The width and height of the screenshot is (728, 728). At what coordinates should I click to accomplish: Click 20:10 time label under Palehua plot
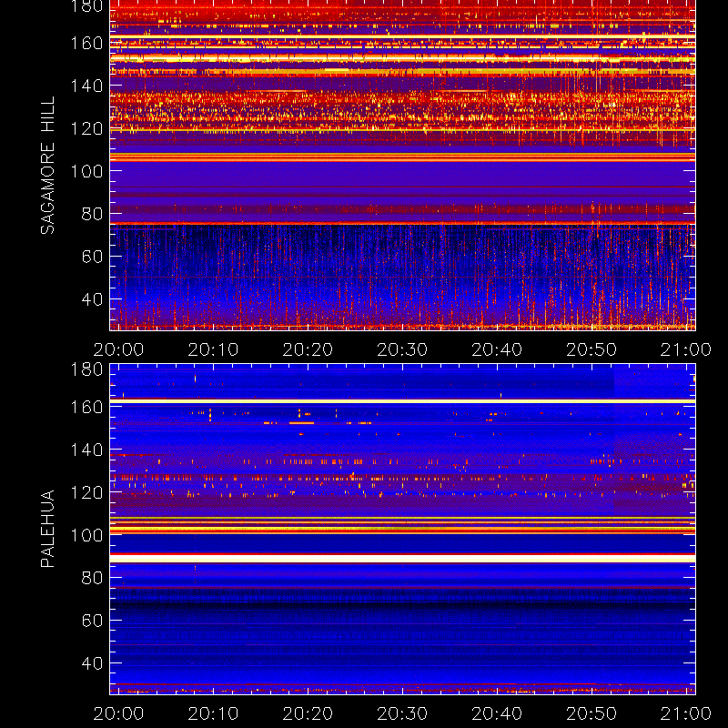click(x=213, y=713)
